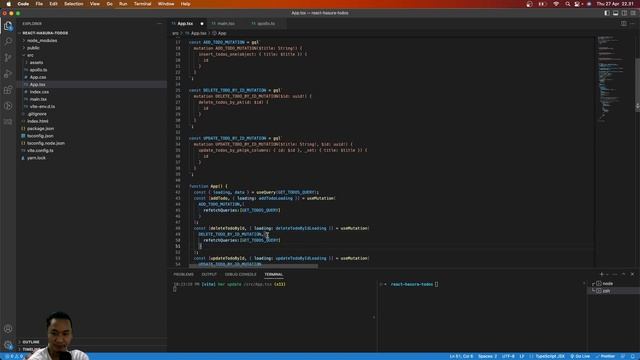Collapse REACT-HASURA-TODOS root folder
This screenshot has height=360, width=640.
coord(45,33)
